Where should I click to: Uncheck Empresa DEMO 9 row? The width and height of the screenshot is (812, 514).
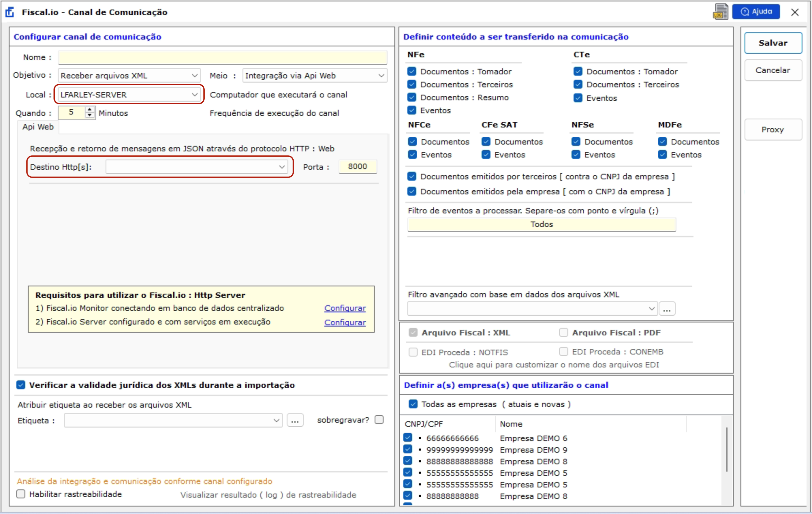[408, 449]
